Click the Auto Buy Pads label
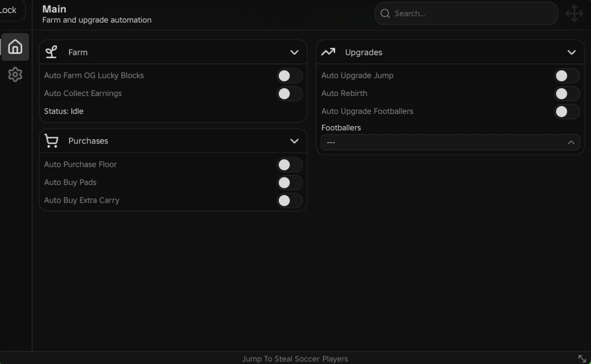 coord(70,182)
